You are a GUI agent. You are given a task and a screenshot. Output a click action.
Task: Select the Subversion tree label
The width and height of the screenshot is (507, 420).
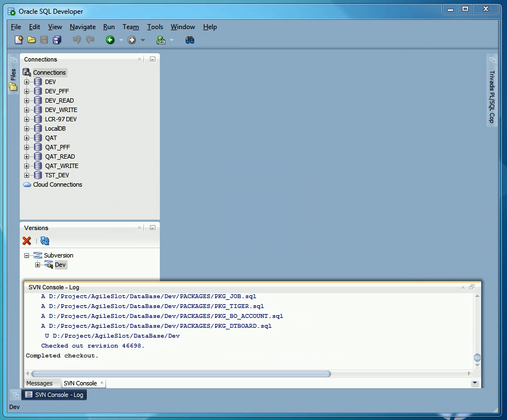click(59, 255)
